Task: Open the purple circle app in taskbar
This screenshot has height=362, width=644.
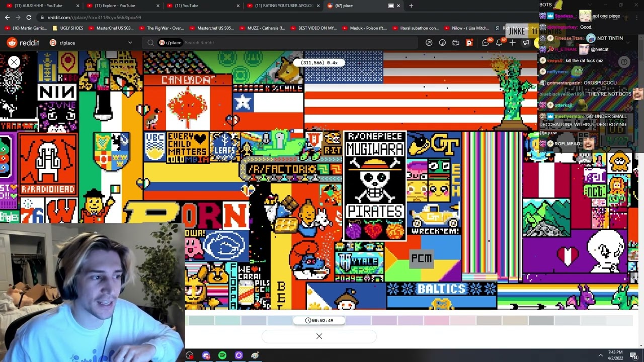Action: [238, 355]
